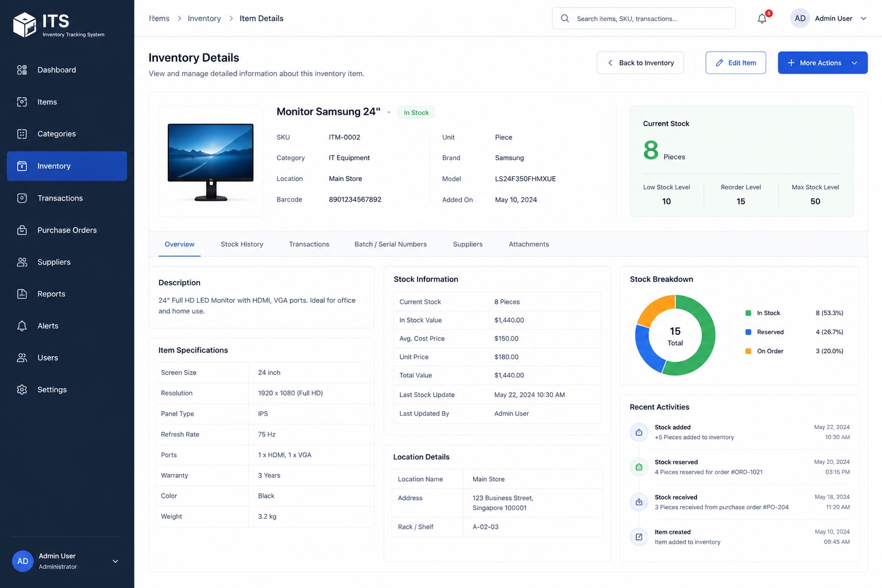
Task: Click the Transactions icon in sidebar
Action: tap(22, 198)
